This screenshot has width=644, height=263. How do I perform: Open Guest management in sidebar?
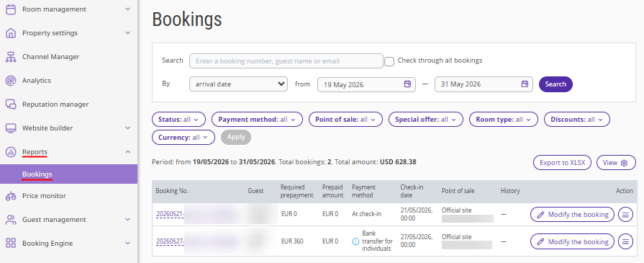tap(68, 220)
